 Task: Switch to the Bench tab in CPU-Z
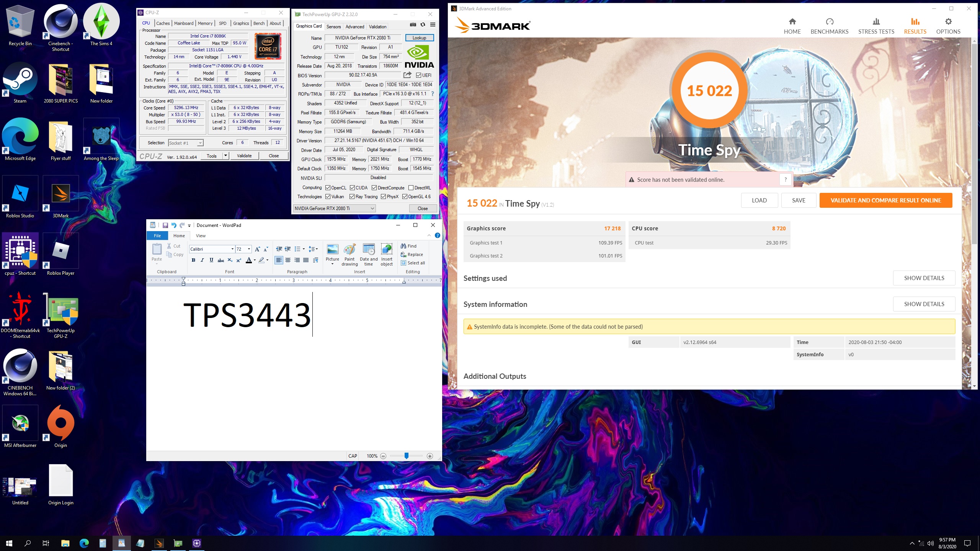259,23
